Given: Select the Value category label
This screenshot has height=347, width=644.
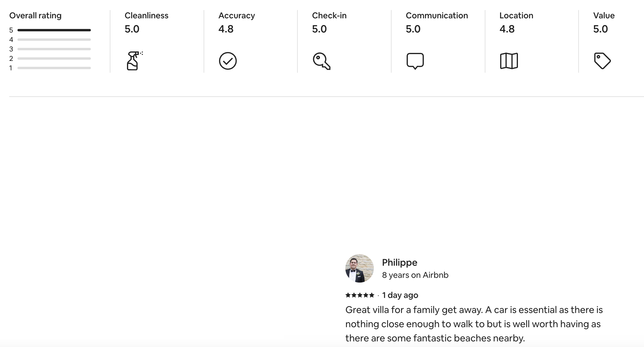Looking at the screenshot, I should point(604,15).
